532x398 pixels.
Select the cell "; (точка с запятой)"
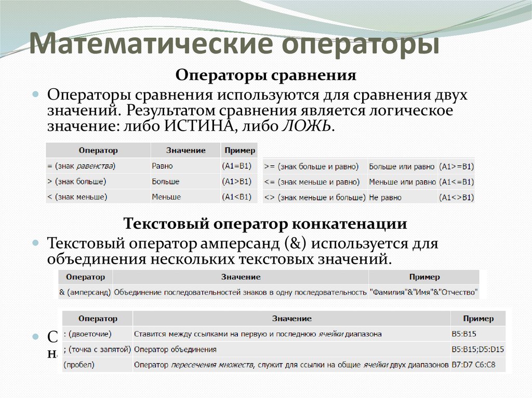97,349
